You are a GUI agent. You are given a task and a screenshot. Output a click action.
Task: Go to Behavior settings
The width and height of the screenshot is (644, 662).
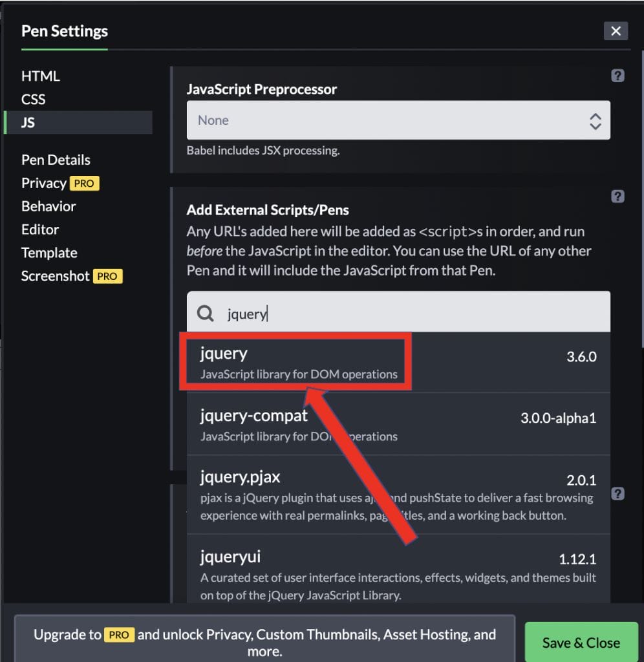(48, 206)
